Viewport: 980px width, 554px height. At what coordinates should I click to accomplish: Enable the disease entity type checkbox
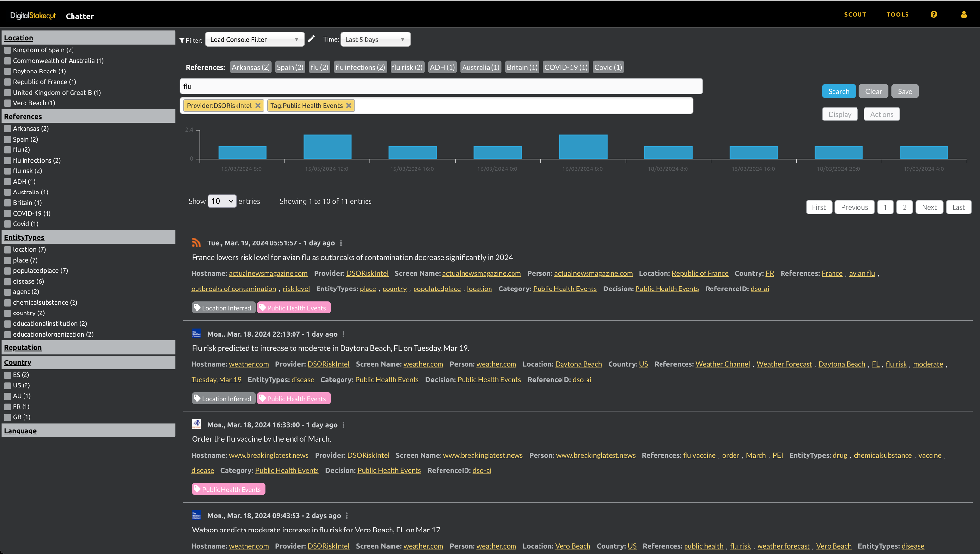coord(8,282)
